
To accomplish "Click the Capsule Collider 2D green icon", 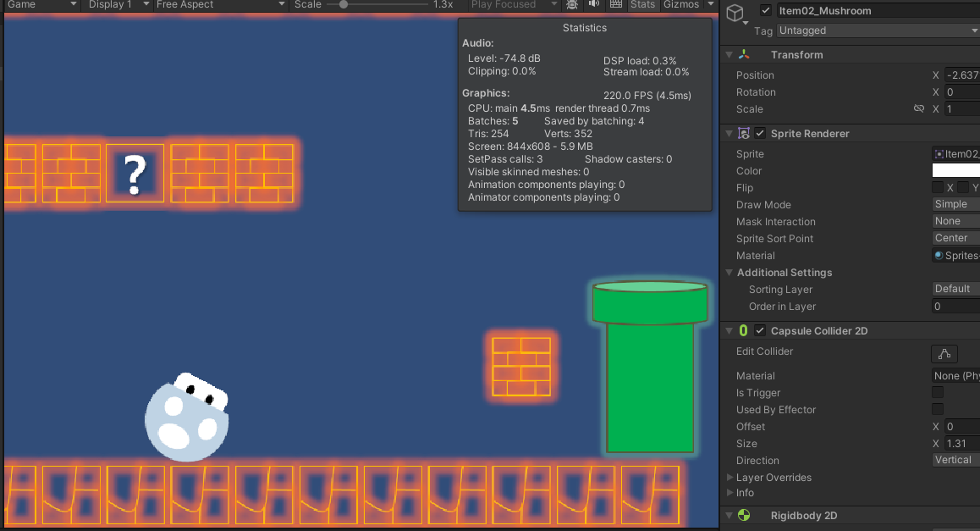I will click(743, 330).
